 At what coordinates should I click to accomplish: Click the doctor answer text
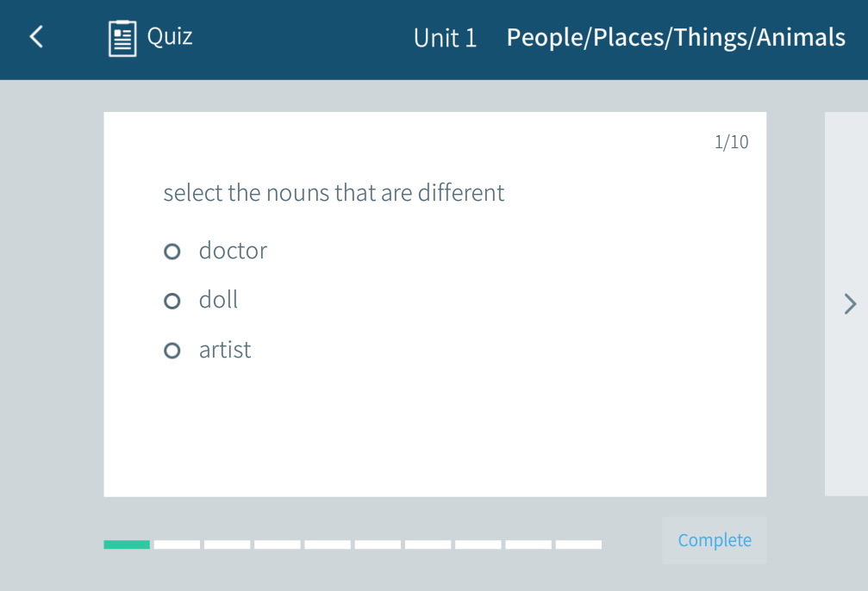[x=233, y=251]
